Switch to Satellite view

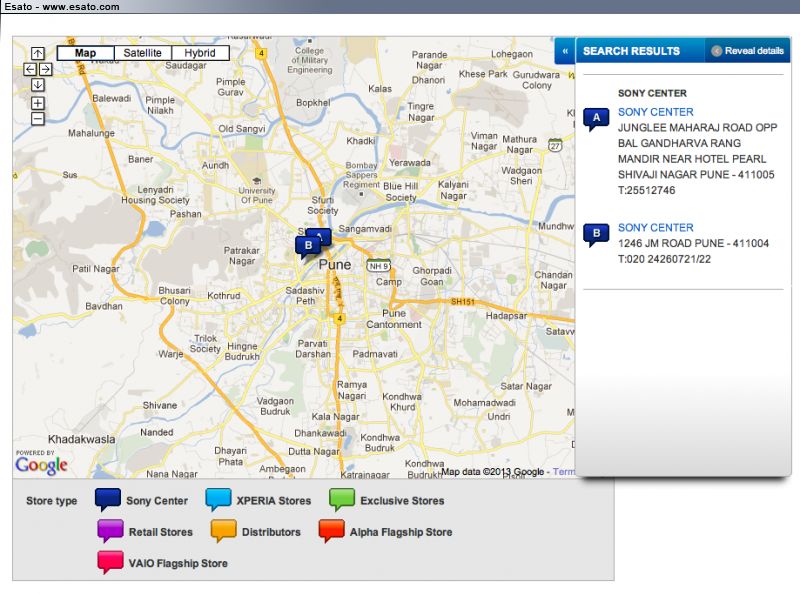coord(142,53)
